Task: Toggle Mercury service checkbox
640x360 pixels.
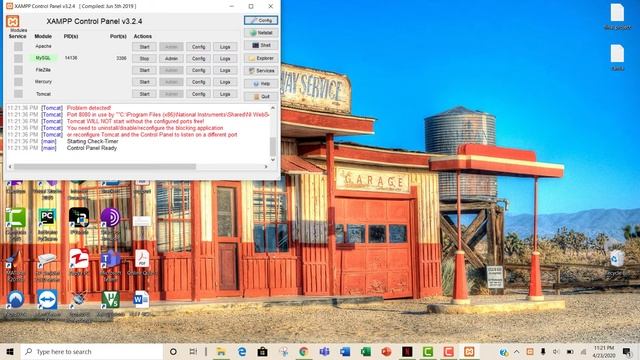Action: 18,82
